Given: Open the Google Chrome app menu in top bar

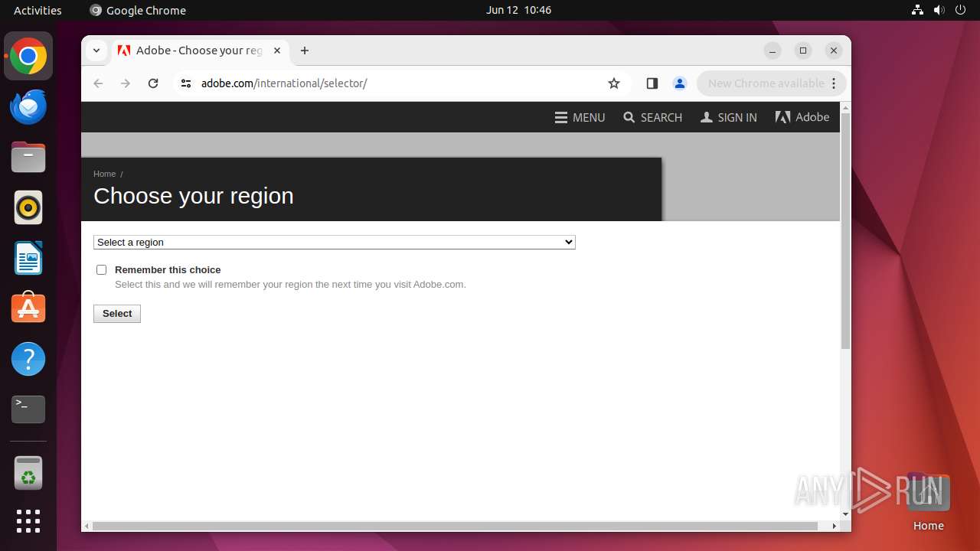Looking at the screenshot, I should [x=138, y=10].
